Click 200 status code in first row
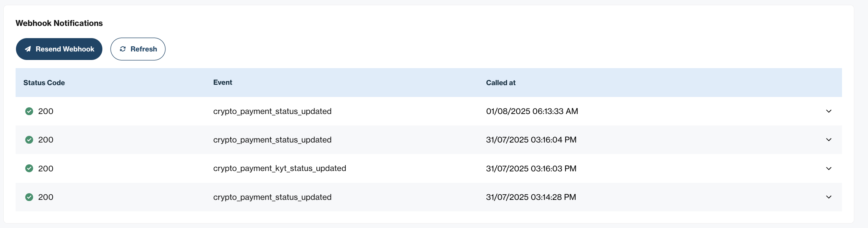The image size is (868, 228). point(46,111)
